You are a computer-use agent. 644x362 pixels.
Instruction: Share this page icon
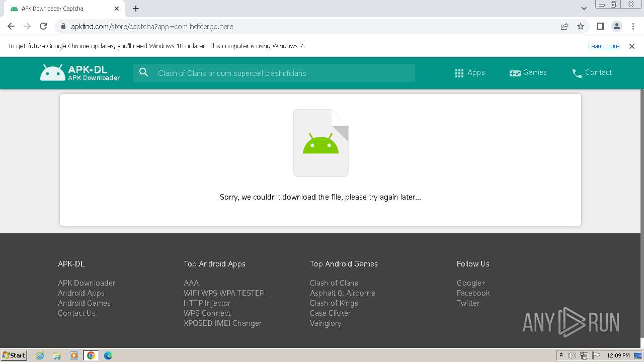point(565,26)
